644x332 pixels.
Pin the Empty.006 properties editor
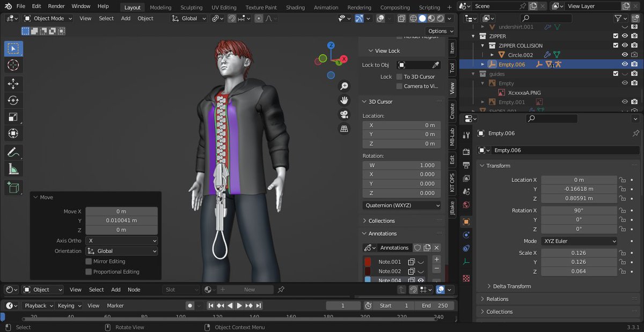pyautogui.click(x=636, y=133)
